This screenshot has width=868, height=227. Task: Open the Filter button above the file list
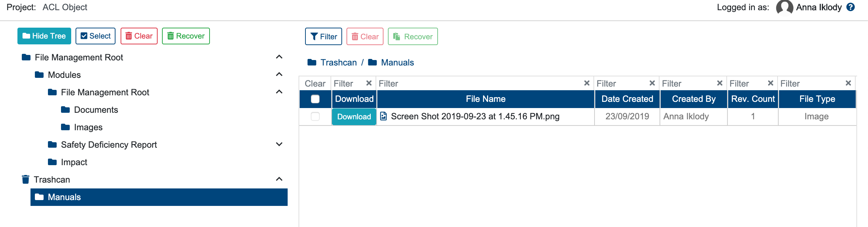pyautogui.click(x=324, y=36)
